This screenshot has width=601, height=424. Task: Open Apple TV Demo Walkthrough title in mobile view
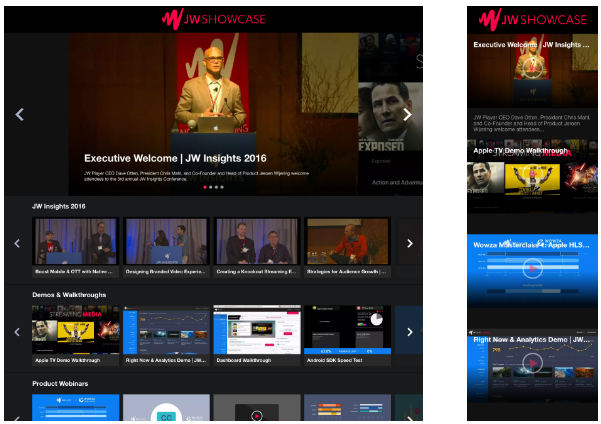[520, 151]
